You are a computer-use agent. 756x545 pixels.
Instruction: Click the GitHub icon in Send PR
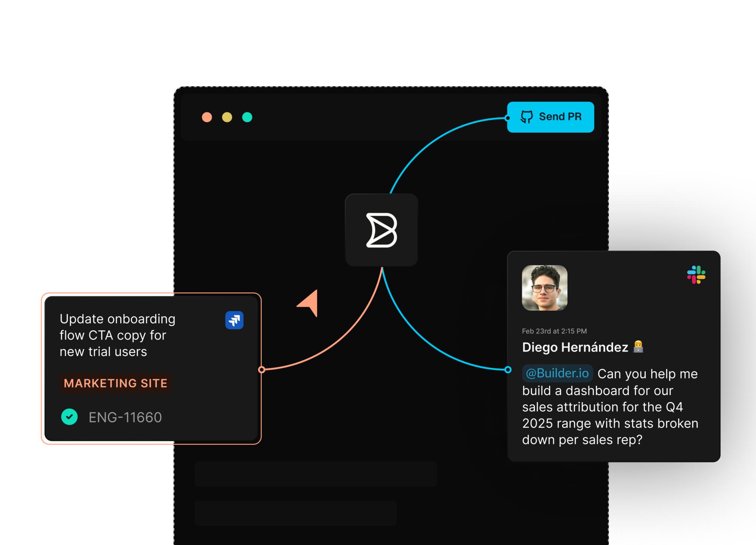(527, 117)
